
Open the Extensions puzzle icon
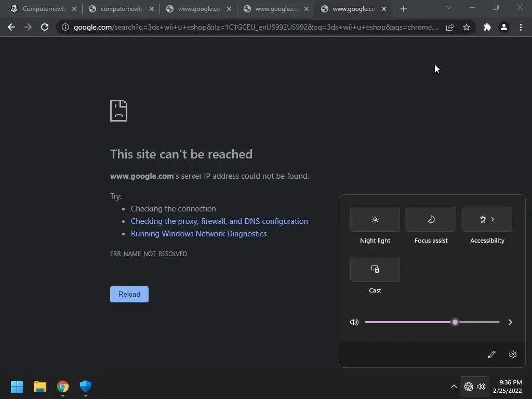click(487, 27)
